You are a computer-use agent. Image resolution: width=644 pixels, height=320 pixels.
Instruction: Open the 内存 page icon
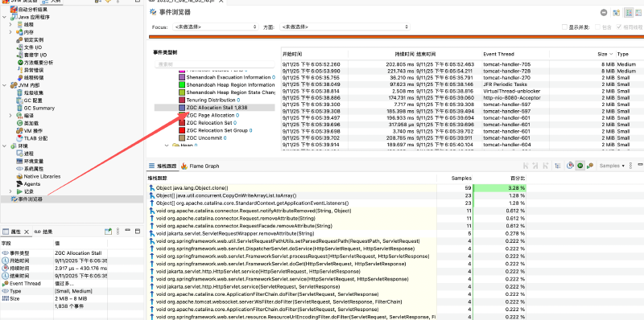point(20,32)
